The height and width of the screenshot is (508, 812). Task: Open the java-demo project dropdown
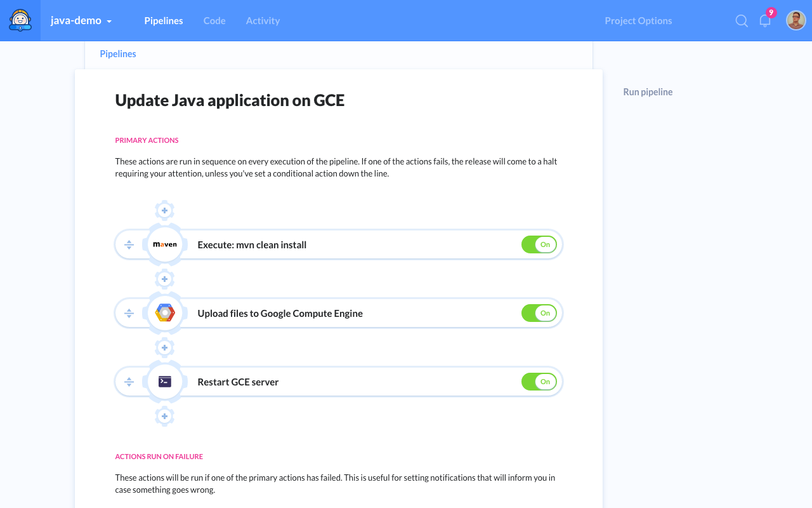click(81, 21)
